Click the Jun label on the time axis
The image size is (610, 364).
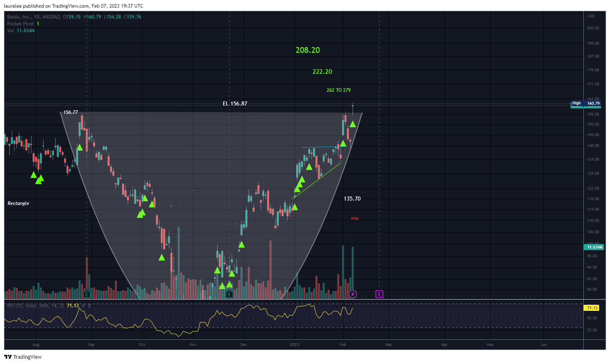pos(544,345)
